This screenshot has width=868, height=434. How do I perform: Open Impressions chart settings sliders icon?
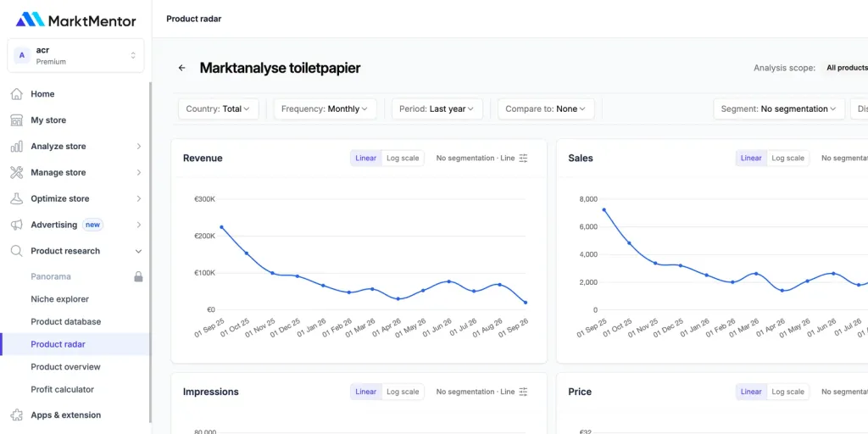click(x=523, y=392)
